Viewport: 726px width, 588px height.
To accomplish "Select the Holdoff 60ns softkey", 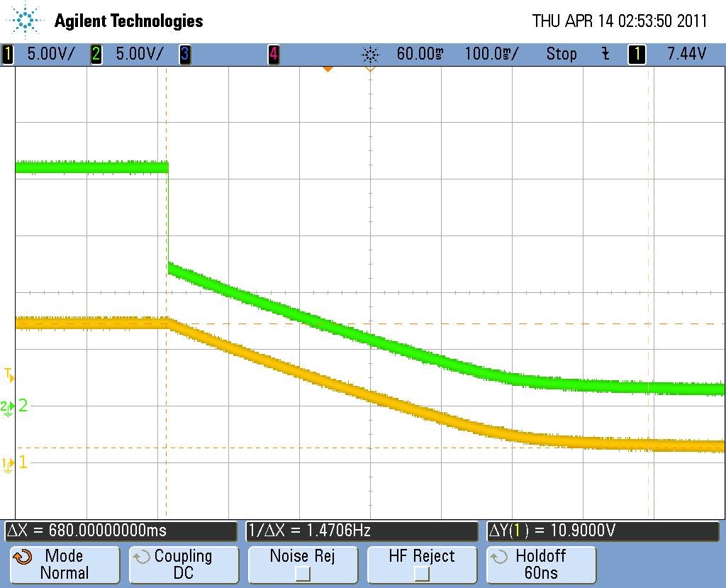I will 541,565.
